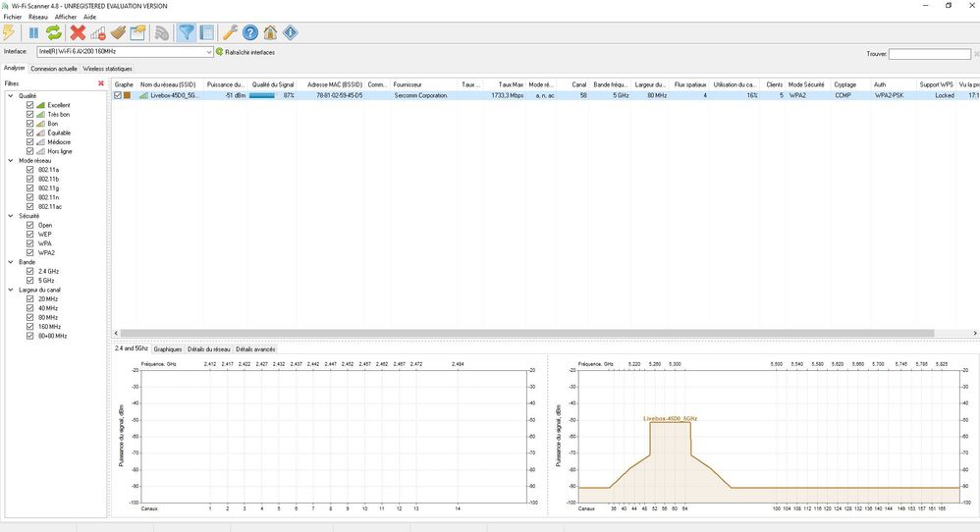Viewport: 980px width, 532px height.
Task: Click the Rafraîchir interfaces button
Action: [245, 52]
